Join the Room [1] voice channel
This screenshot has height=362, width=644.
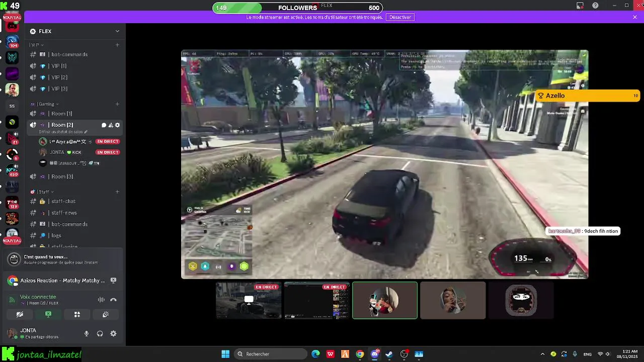pyautogui.click(x=75, y=114)
